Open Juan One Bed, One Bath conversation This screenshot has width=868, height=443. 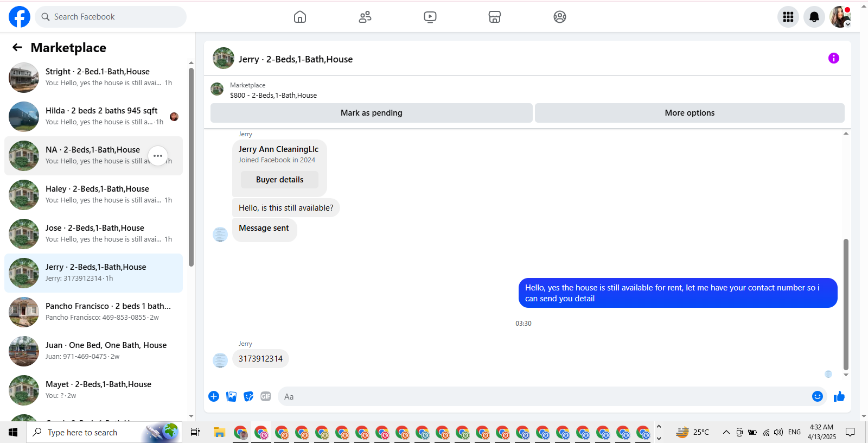tap(93, 351)
